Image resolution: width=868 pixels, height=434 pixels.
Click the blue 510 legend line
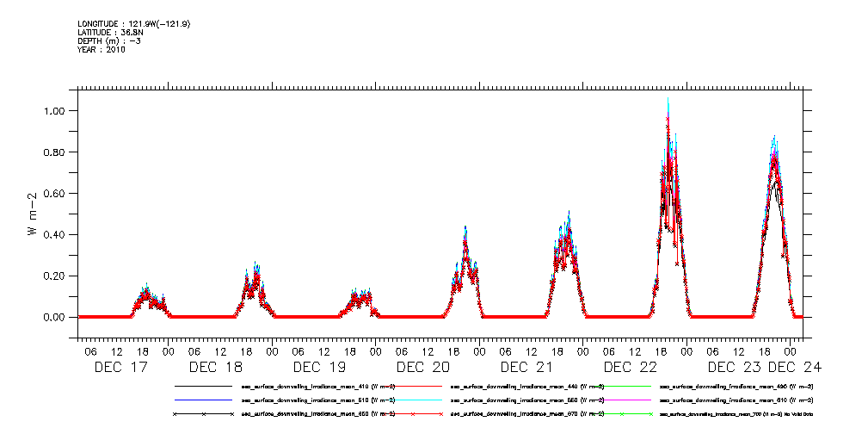tap(203, 400)
